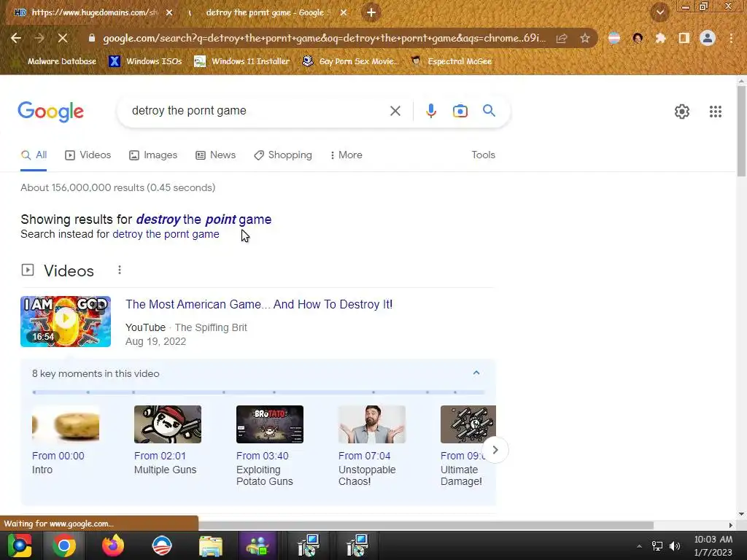747x560 pixels.
Task: Click inside the search query field
Action: click(258, 111)
